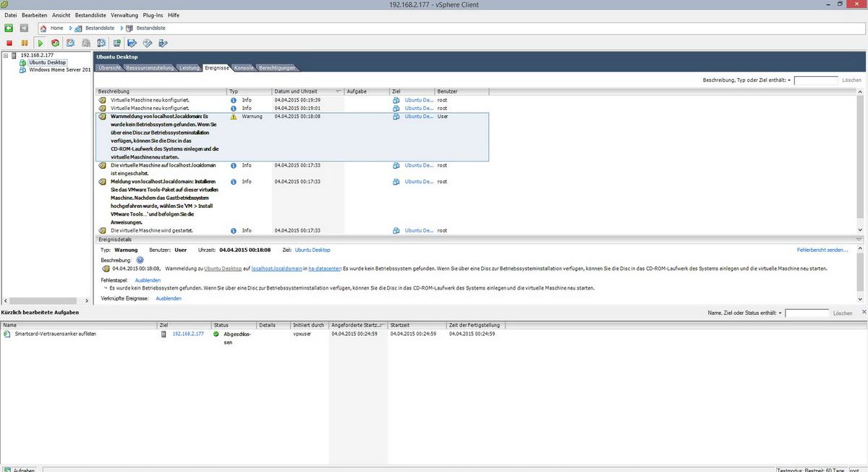Click the Smartcard-Vertrauensanker task icon
Viewport: 868px width, 472px height.
pyautogui.click(x=7, y=334)
